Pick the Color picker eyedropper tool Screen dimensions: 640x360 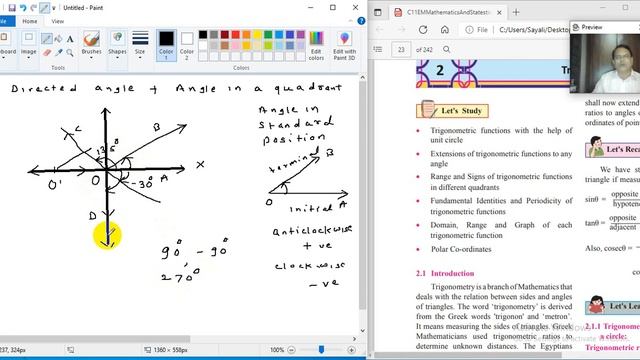[59, 52]
